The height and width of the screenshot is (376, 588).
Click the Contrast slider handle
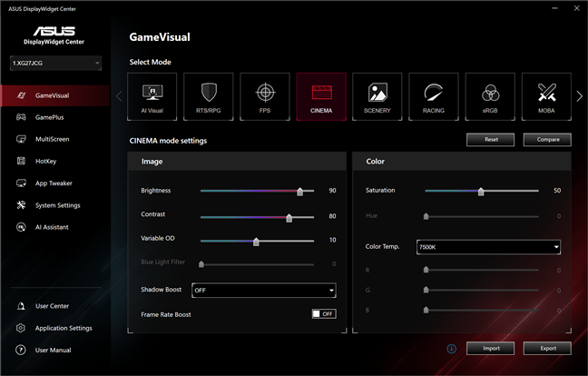coord(289,218)
